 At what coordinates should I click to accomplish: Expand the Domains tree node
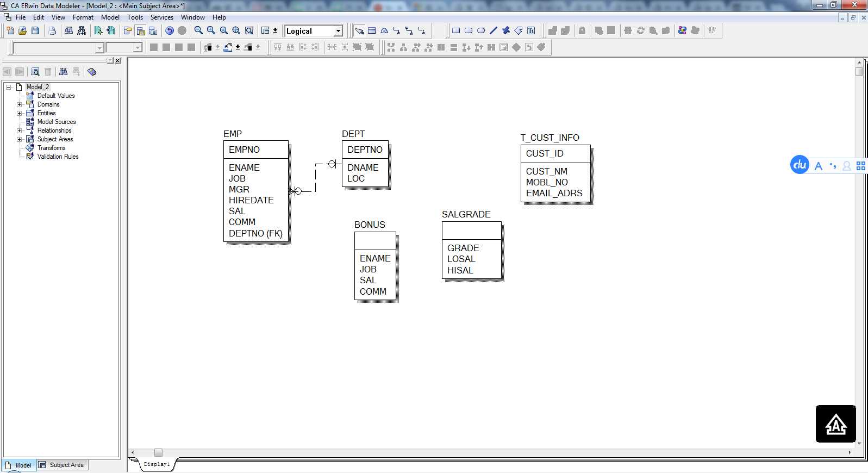19,104
